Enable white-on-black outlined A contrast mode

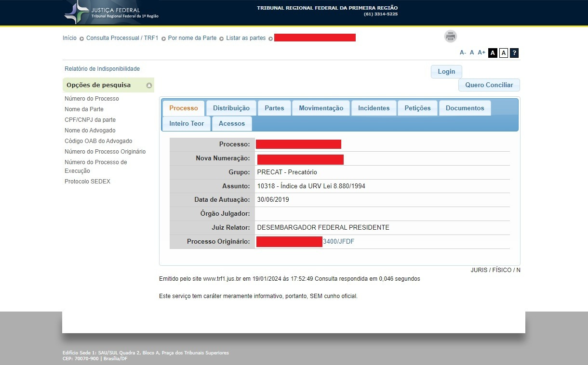[x=504, y=53]
